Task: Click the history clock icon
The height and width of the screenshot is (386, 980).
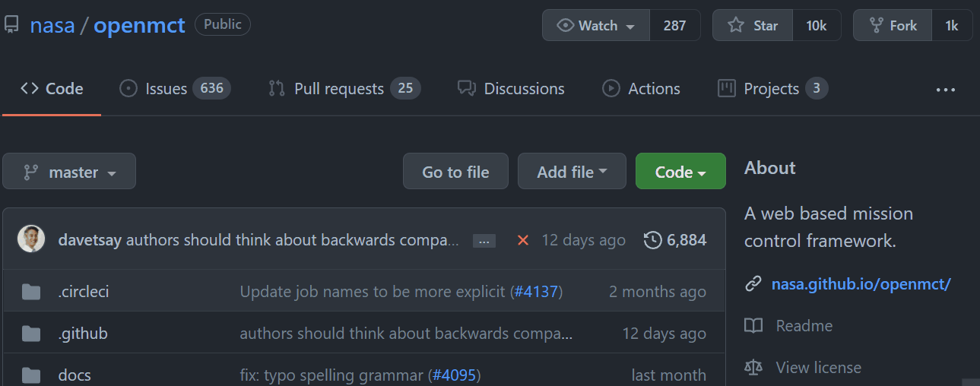Action: point(652,240)
